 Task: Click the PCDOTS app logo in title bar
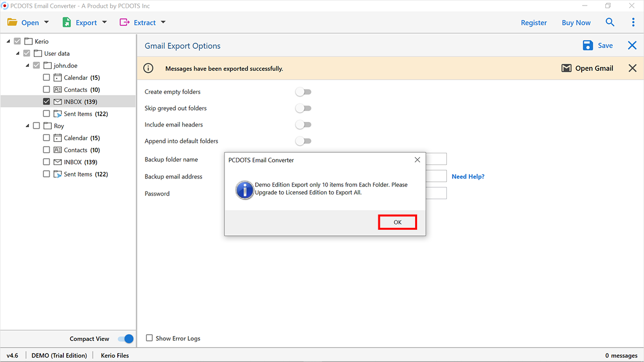(5, 6)
